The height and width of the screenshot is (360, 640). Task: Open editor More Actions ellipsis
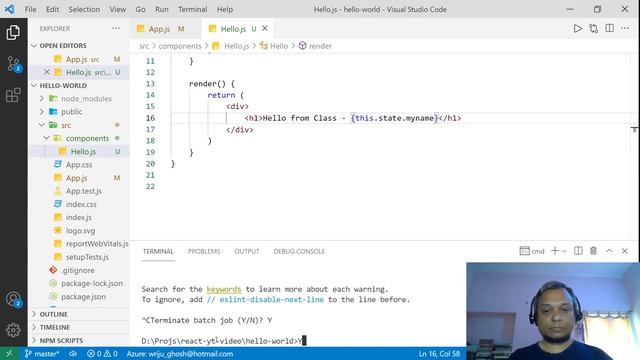tap(625, 29)
